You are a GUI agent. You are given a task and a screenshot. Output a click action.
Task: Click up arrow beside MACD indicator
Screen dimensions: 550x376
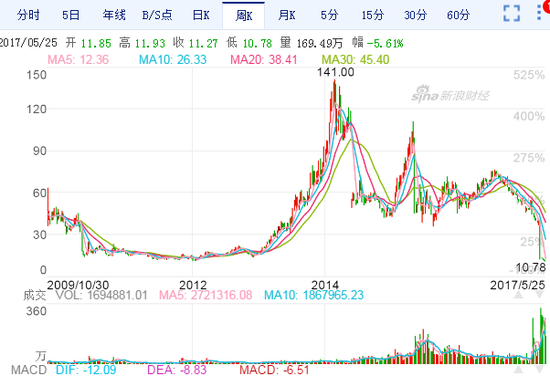[518, 369]
